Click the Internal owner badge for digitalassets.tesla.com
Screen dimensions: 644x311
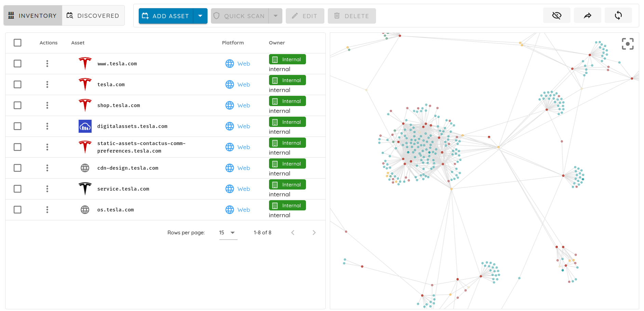[x=287, y=122]
